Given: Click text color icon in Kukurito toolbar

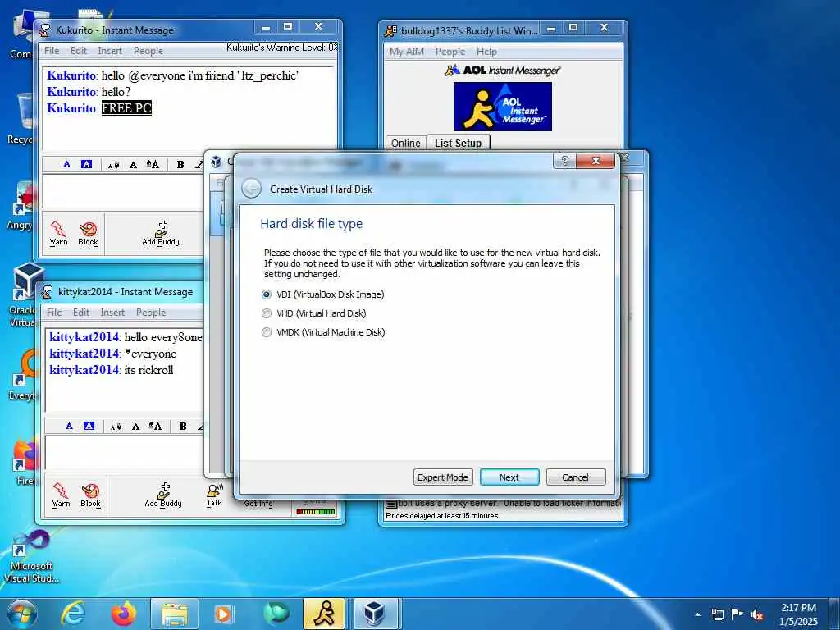Looking at the screenshot, I should point(66,164).
